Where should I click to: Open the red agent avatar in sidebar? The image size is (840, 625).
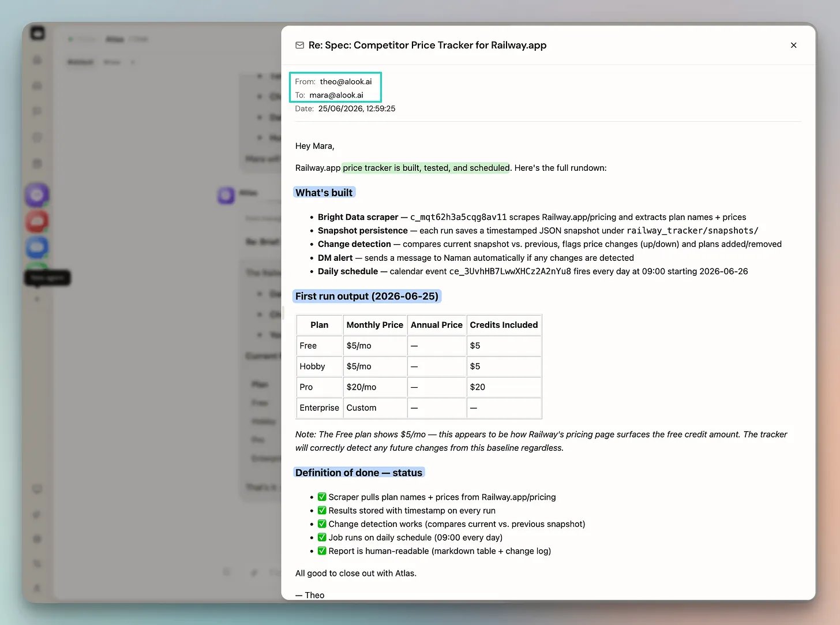[x=37, y=221]
